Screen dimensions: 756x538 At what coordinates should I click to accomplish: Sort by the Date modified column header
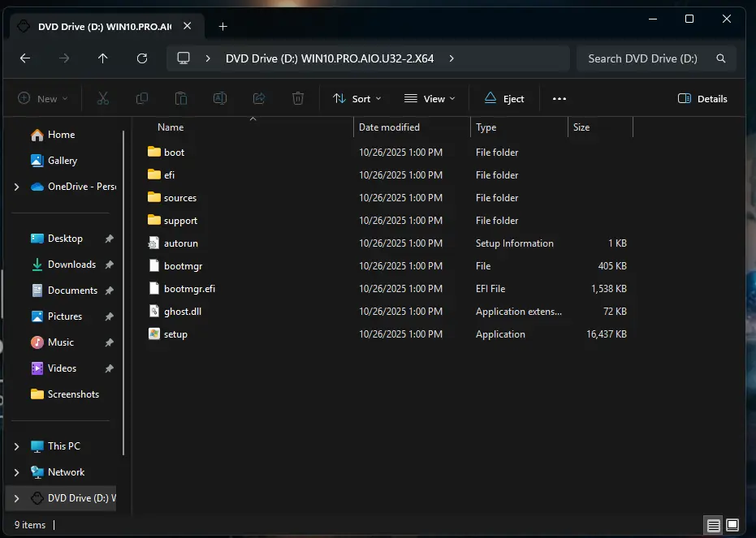point(389,127)
